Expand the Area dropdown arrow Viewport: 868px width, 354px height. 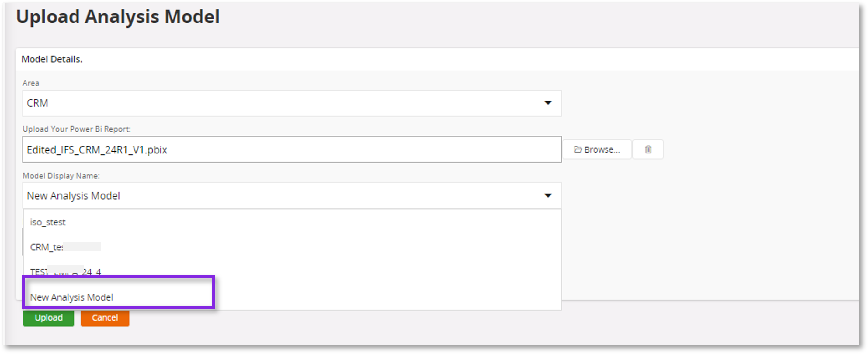(x=548, y=103)
